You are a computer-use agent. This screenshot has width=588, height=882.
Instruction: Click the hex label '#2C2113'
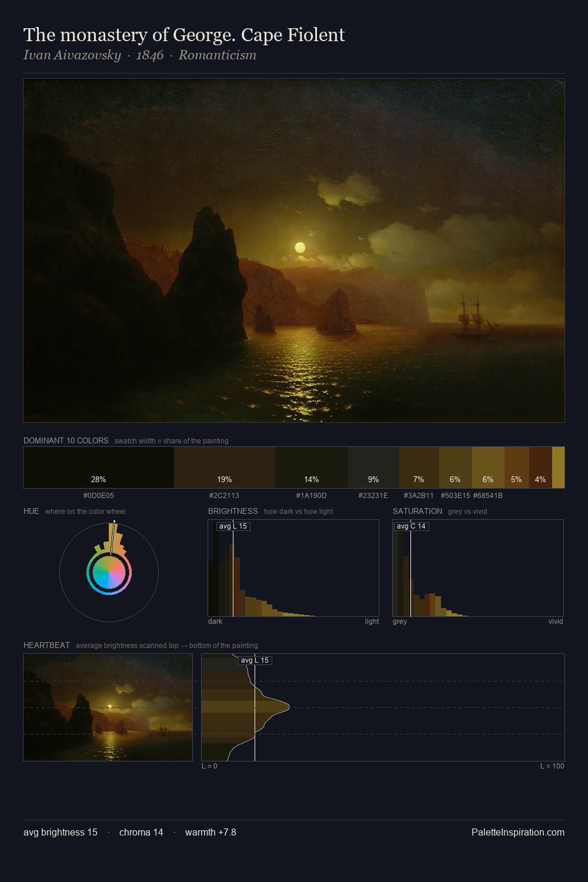tap(224, 496)
